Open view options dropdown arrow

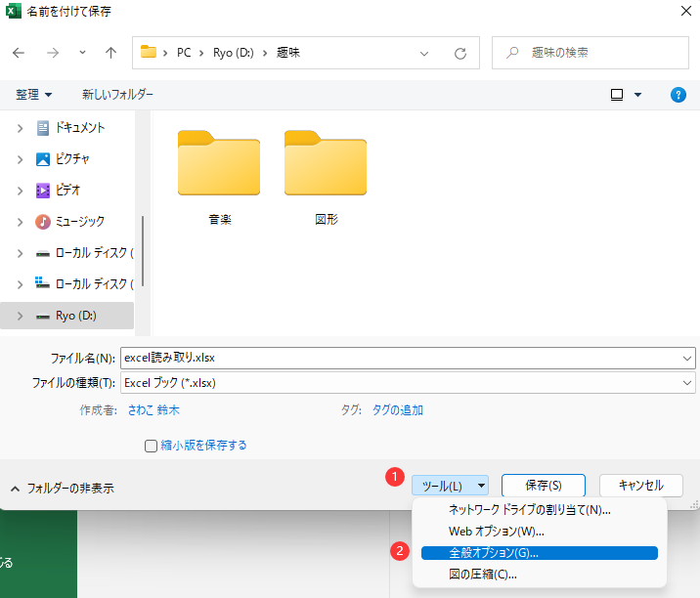tap(638, 95)
